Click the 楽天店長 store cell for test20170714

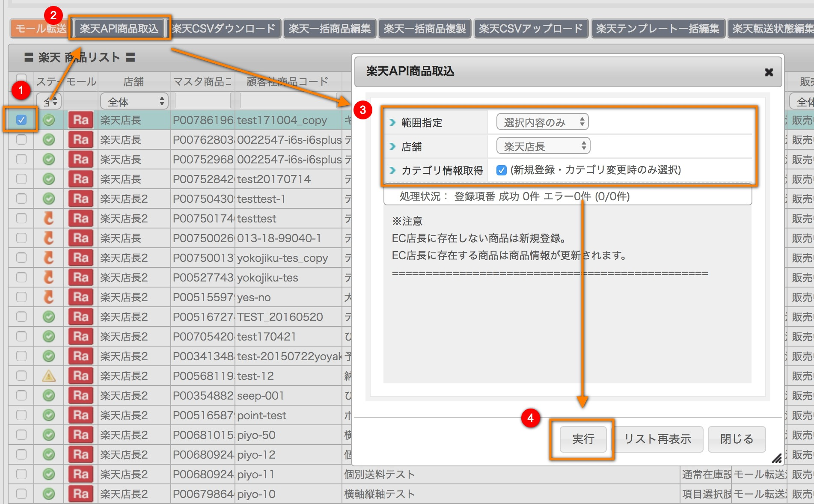click(x=134, y=179)
